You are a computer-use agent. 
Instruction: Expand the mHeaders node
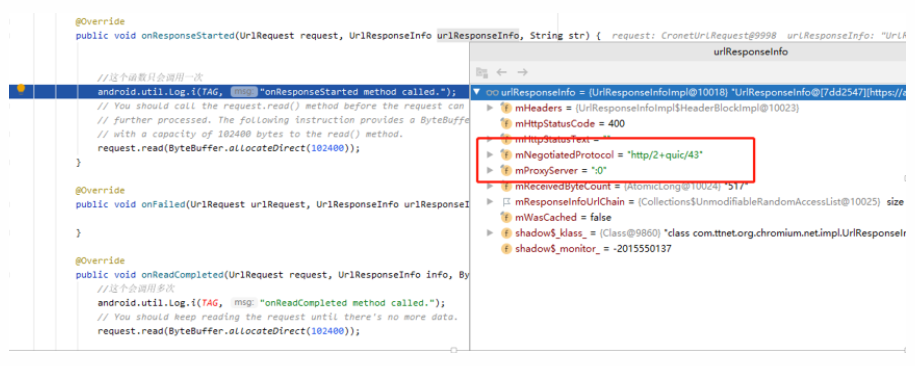(490, 108)
